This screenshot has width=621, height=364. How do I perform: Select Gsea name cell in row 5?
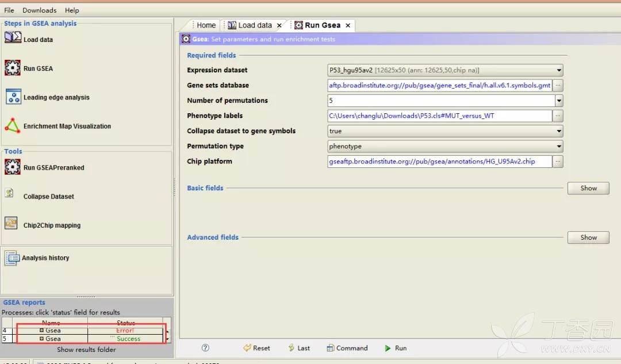pos(50,339)
